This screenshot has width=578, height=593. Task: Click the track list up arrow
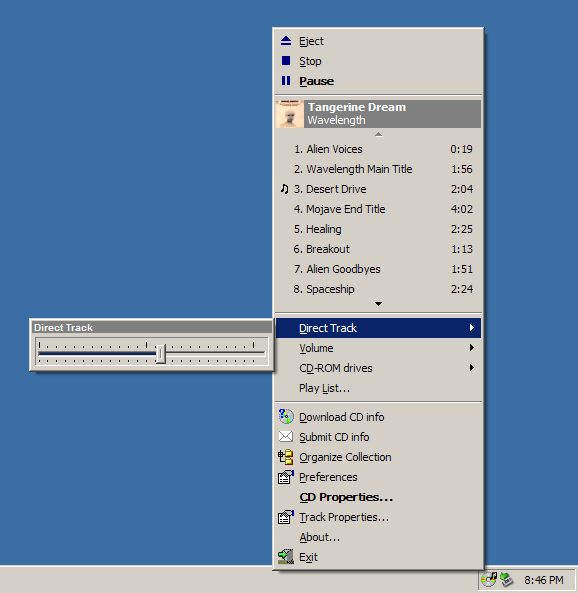pyautogui.click(x=378, y=135)
